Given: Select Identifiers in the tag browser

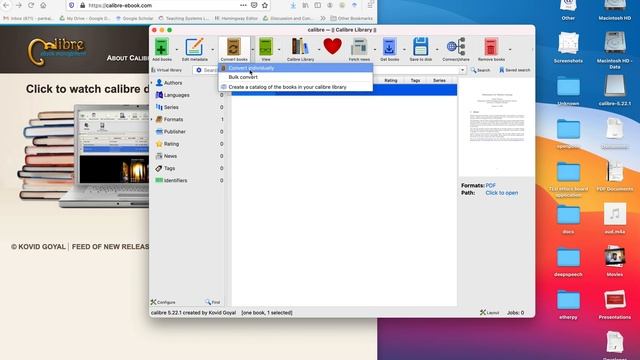Looking at the screenshot, I should (176, 180).
